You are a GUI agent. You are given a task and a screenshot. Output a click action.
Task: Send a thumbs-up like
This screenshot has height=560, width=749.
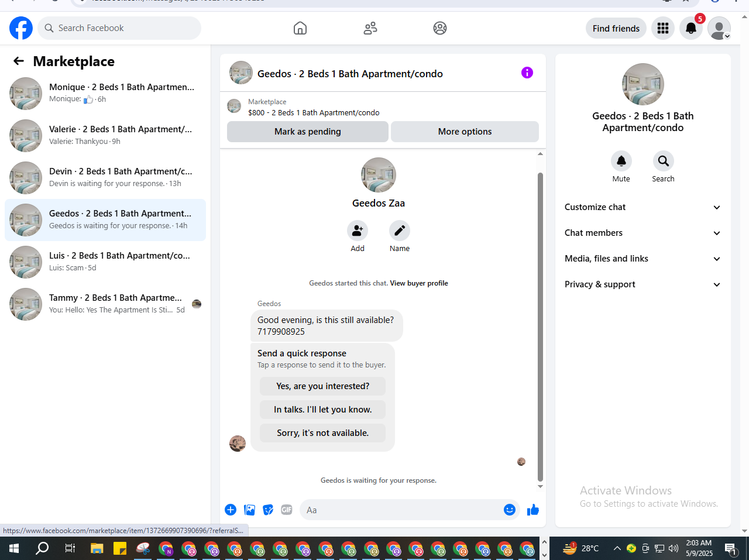[533, 510]
